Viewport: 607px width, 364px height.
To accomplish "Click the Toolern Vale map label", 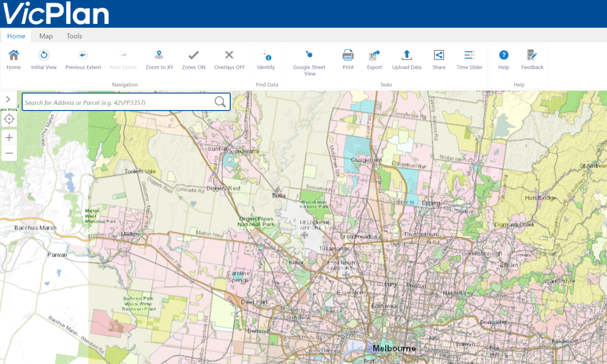I will 140,171.
